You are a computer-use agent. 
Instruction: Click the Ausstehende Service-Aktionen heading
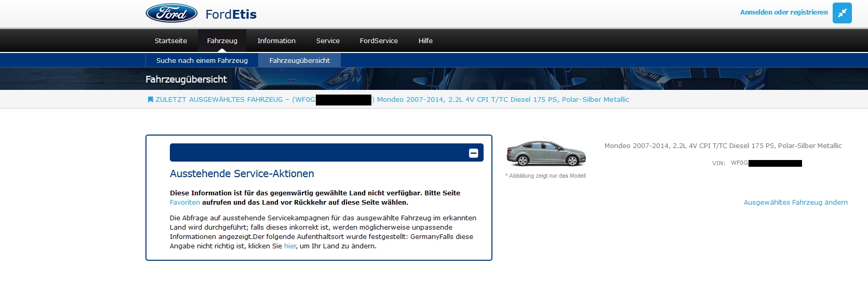242,174
